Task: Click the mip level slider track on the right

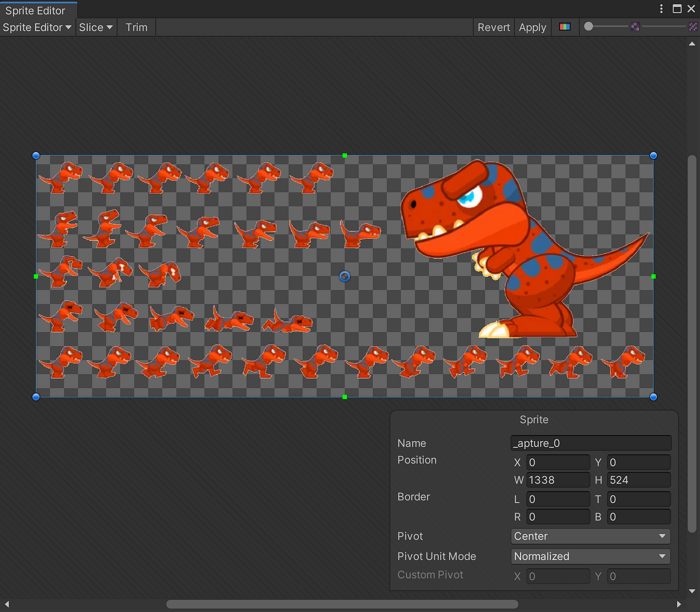Action: [664, 26]
